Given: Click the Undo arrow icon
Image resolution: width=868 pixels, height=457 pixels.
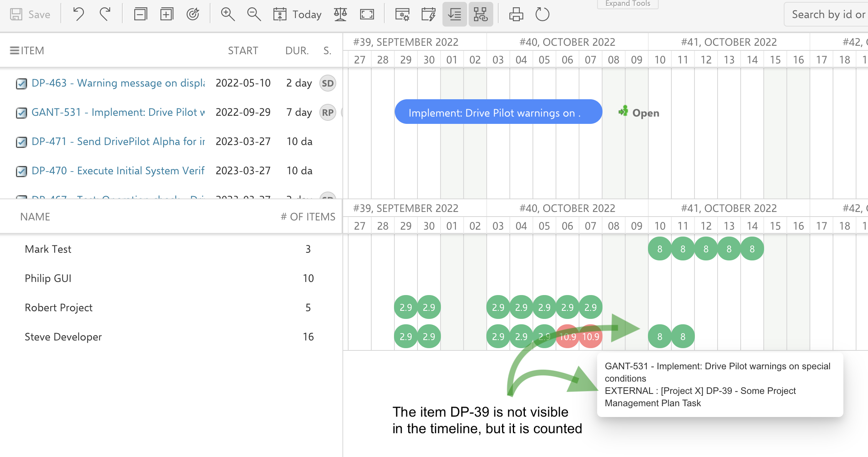Looking at the screenshot, I should [x=78, y=14].
